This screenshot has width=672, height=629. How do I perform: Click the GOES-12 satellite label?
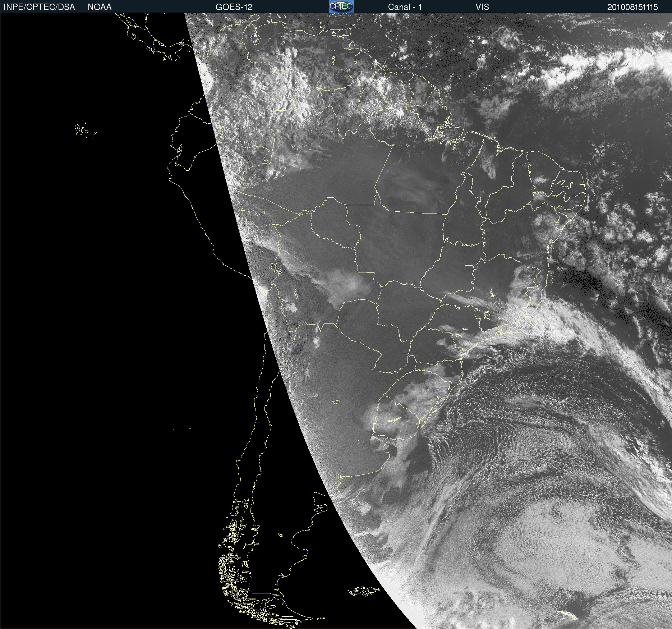coord(234,7)
